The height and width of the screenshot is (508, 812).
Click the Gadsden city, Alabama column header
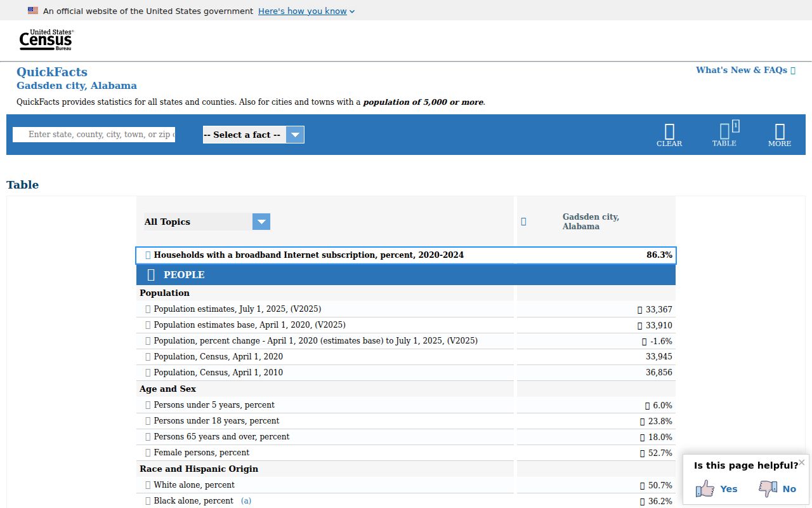(x=591, y=222)
